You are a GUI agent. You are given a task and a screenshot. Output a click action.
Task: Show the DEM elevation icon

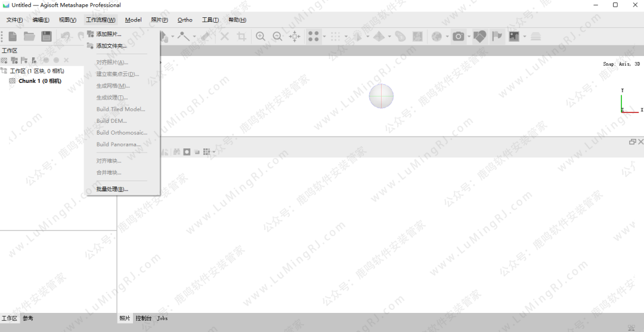pyautogui.click(x=400, y=36)
